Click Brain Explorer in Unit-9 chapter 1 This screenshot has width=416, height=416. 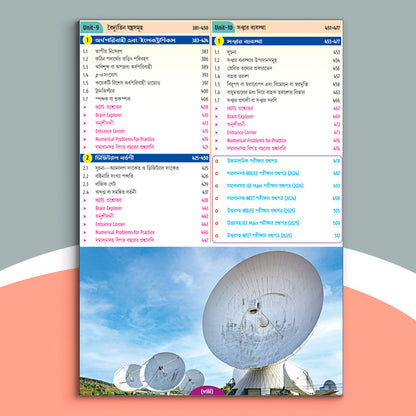coord(109,115)
